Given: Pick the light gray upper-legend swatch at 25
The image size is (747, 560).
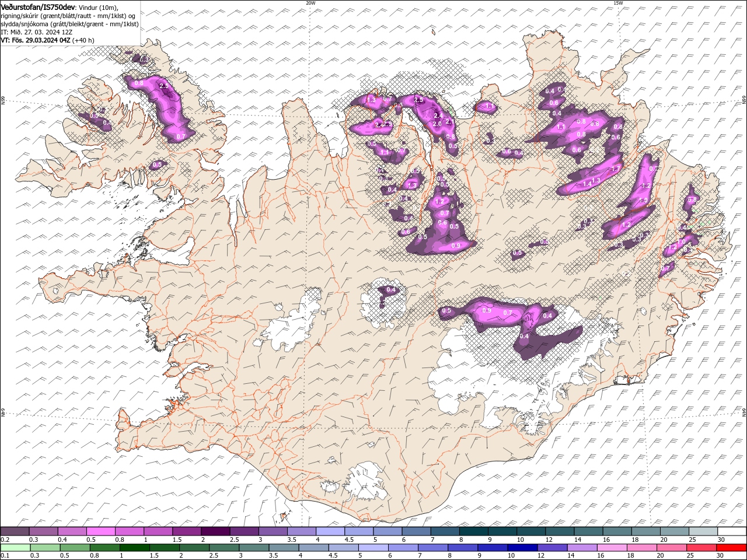Looking at the screenshot, I should coord(703,531).
